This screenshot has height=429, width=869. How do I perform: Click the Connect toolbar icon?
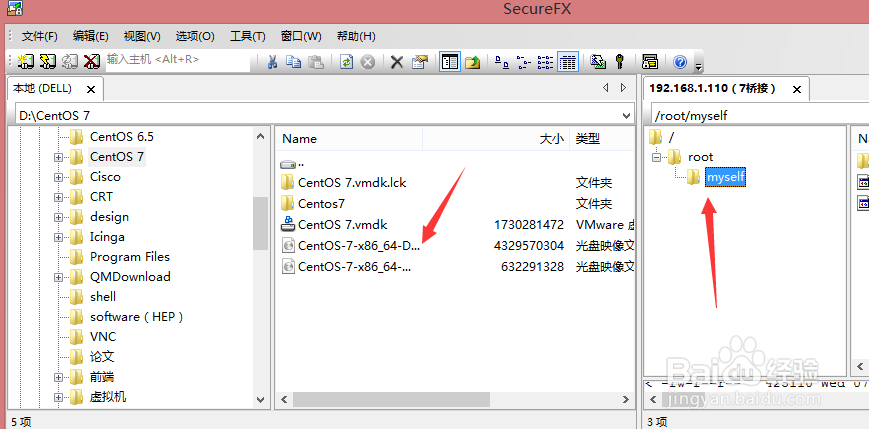point(26,62)
